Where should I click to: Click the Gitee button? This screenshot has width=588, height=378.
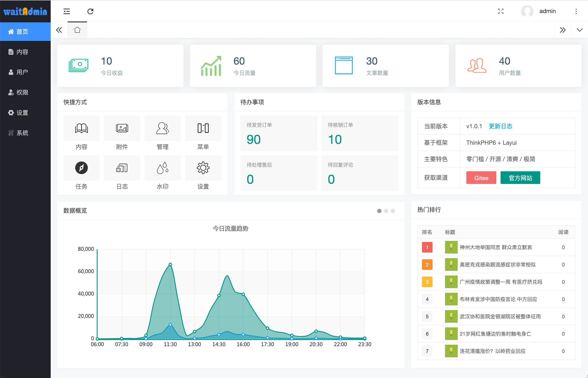(481, 177)
